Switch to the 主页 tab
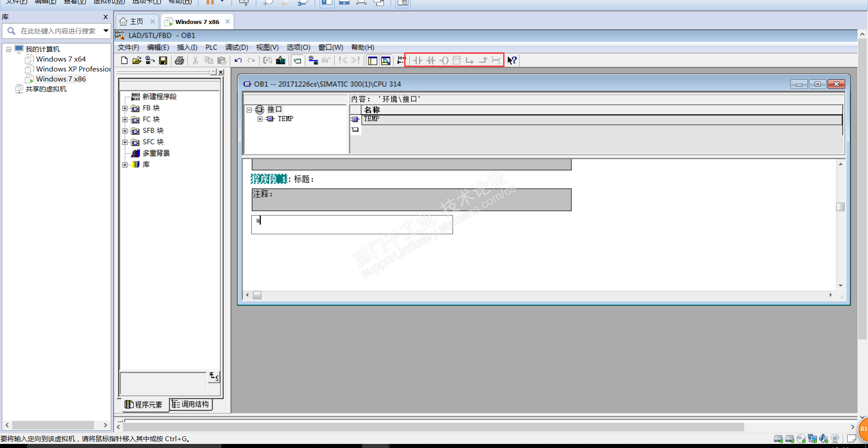 (137, 22)
